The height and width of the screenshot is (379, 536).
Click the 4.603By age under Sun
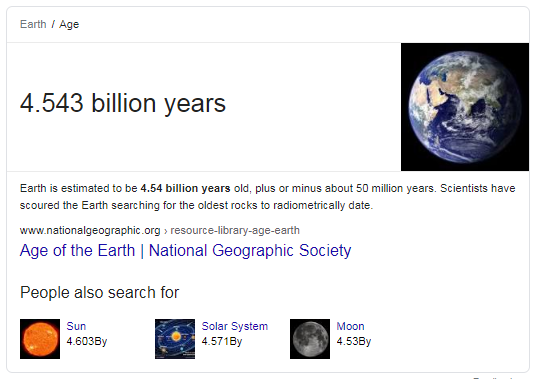pos(86,341)
